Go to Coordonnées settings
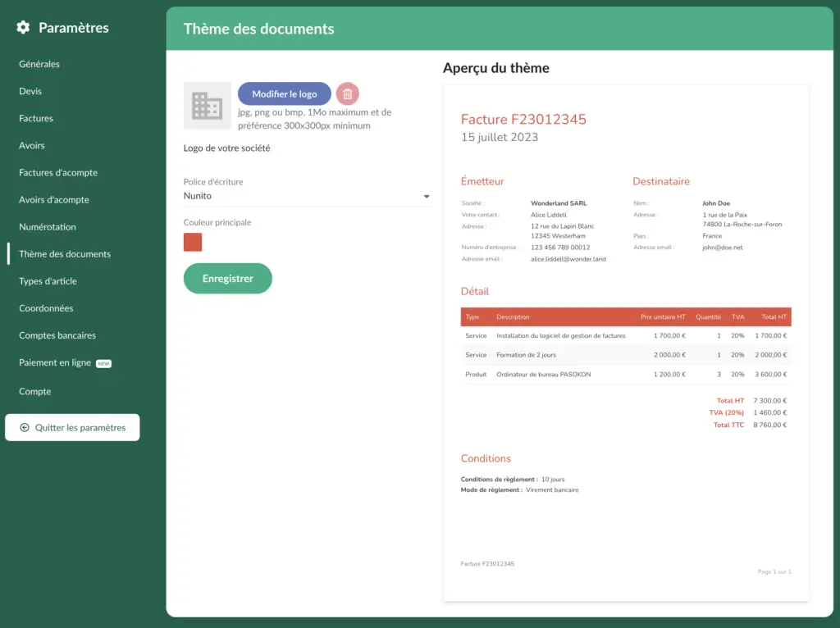Image resolution: width=840 pixels, height=628 pixels. 46,308
